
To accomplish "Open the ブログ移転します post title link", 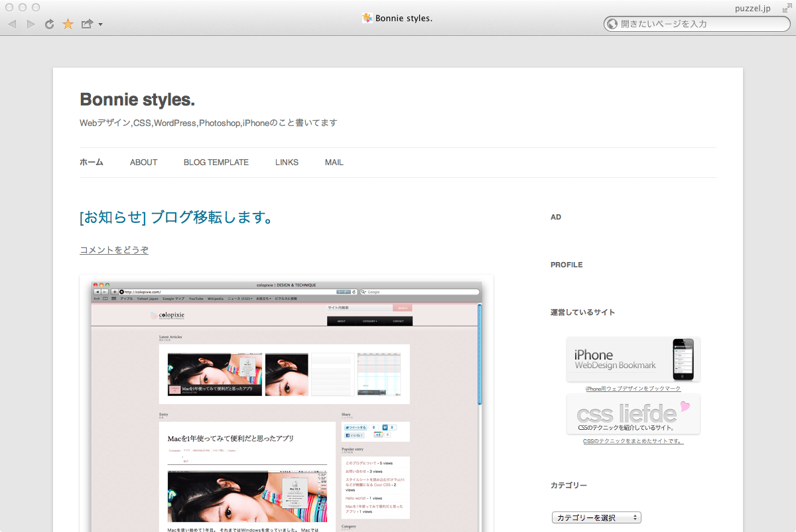I will [176, 218].
